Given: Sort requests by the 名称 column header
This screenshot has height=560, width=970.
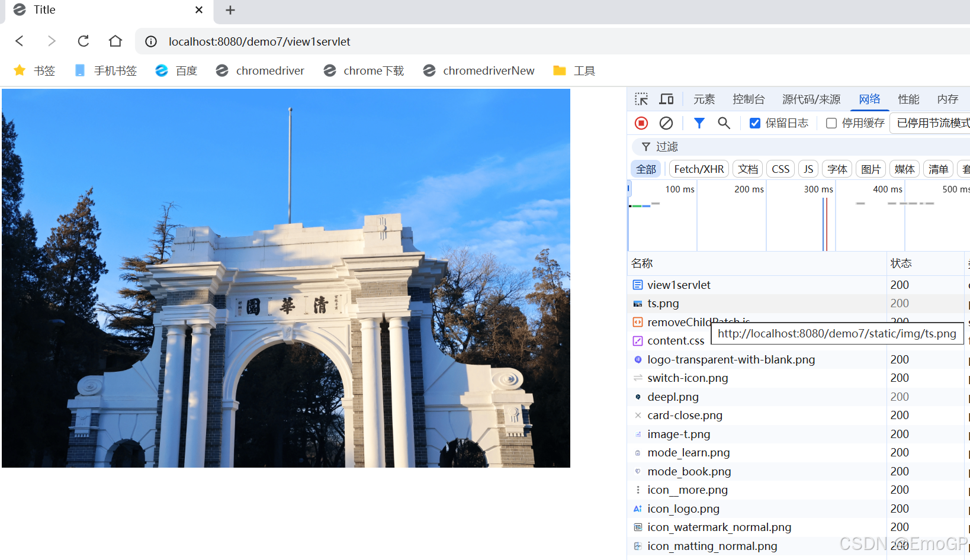Looking at the screenshot, I should point(757,263).
